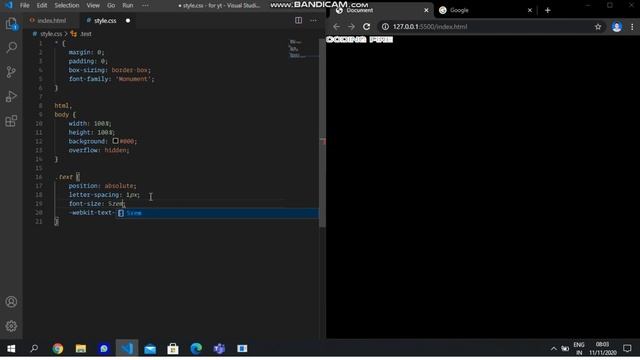Bookmark this page with the star
Viewport: 640px width, 360px height.
point(598,27)
